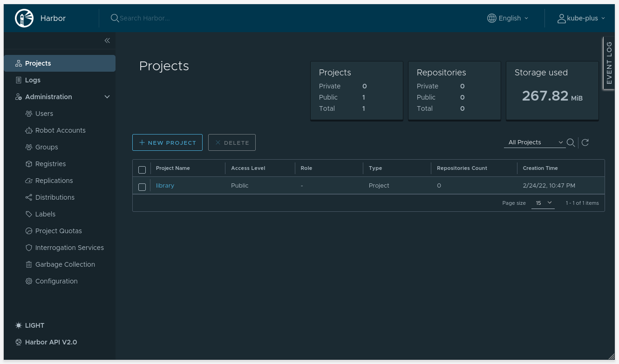This screenshot has width=619, height=364.
Task: Click the user avatar icon beside kube-plus
Action: pyautogui.click(x=561, y=18)
